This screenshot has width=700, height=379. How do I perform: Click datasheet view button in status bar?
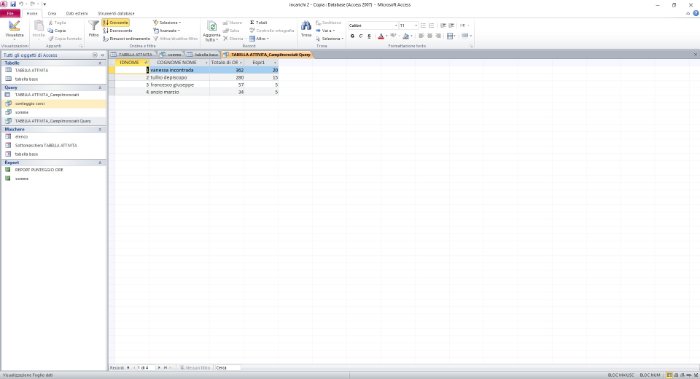(x=669, y=375)
